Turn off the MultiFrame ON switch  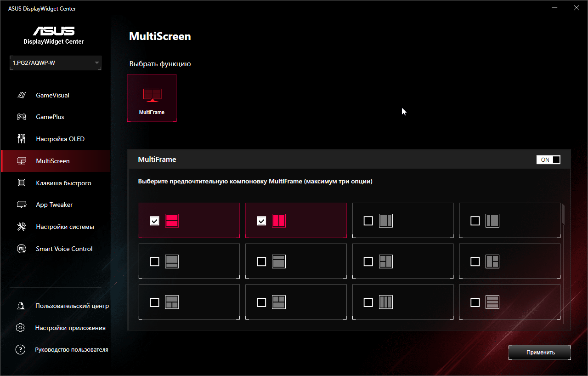(548, 160)
